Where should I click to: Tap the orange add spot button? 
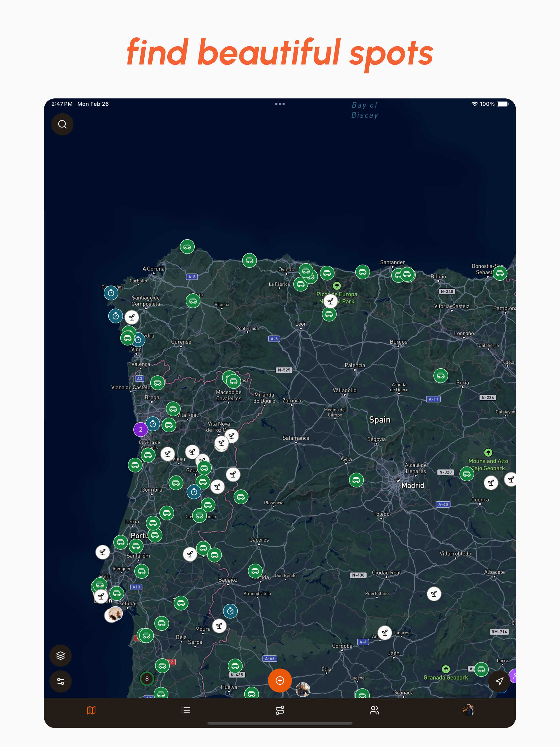(280, 681)
